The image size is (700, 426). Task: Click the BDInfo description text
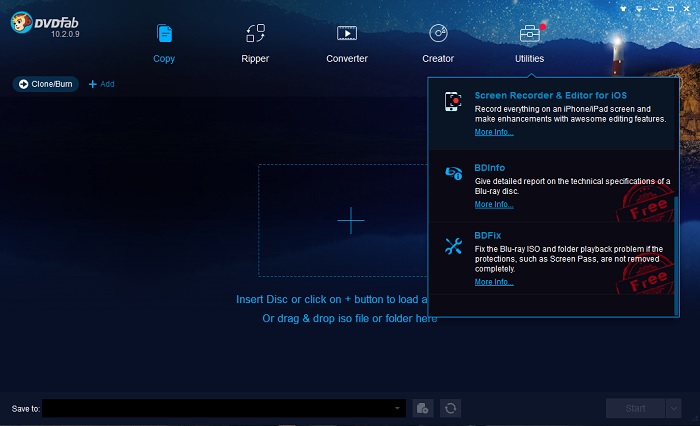(572, 186)
